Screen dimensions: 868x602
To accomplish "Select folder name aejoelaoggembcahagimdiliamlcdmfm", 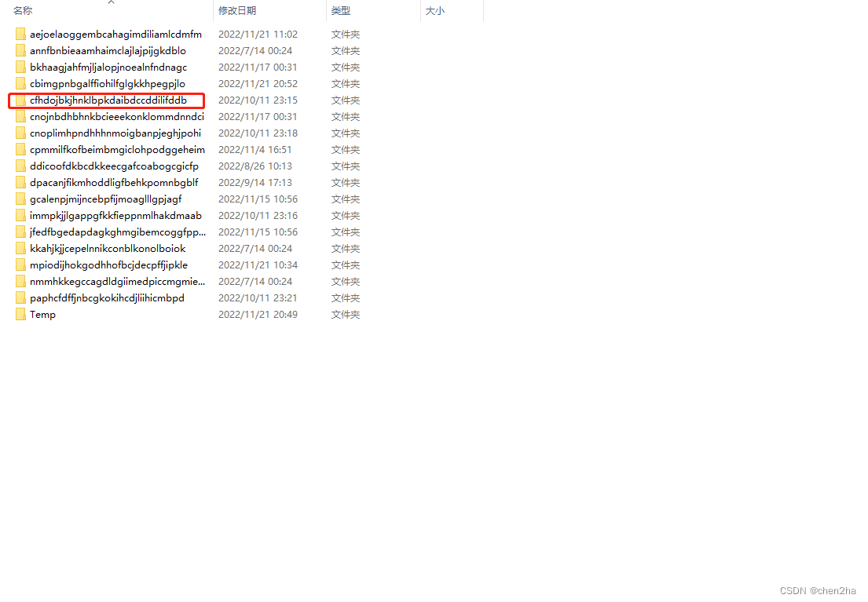I will pyautogui.click(x=115, y=35).
